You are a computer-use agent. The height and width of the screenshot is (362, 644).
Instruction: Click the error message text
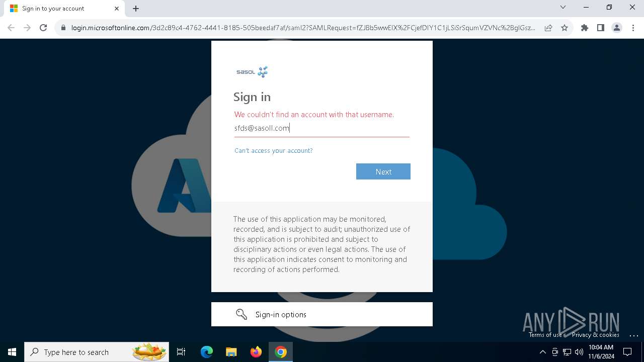[x=314, y=115]
